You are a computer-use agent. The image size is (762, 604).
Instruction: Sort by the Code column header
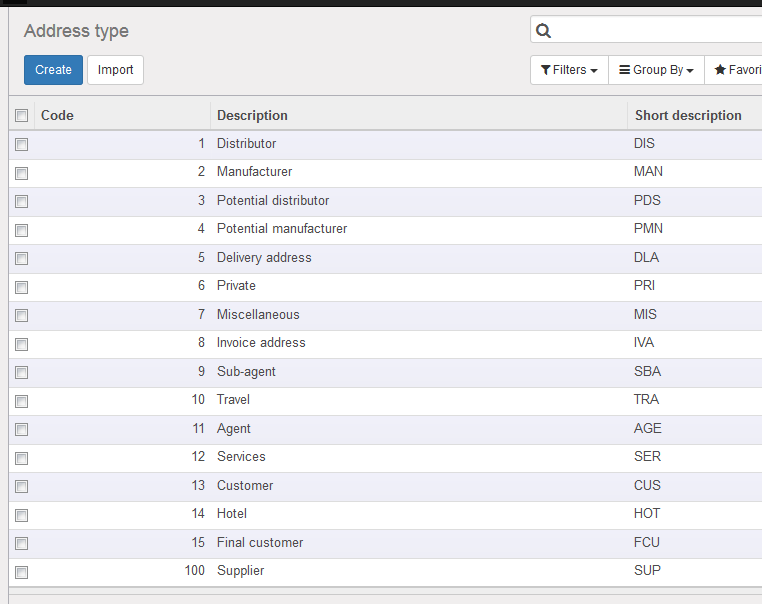click(57, 115)
